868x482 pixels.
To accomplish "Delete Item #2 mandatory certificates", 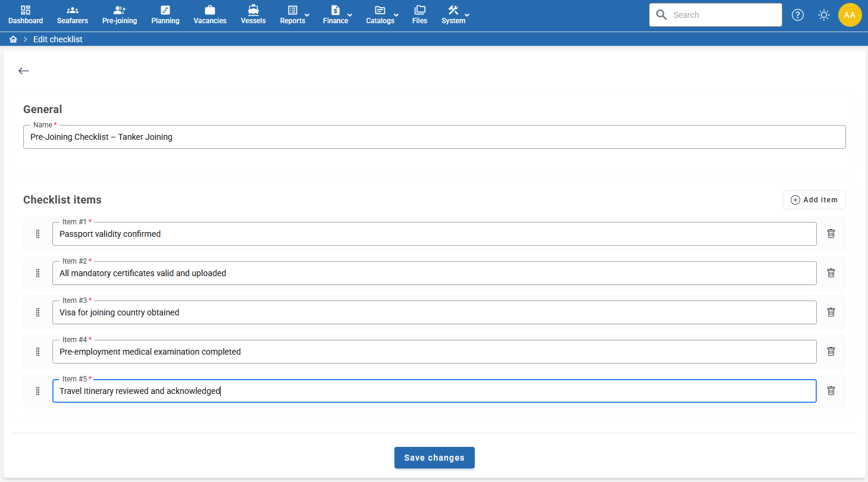I will point(831,273).
